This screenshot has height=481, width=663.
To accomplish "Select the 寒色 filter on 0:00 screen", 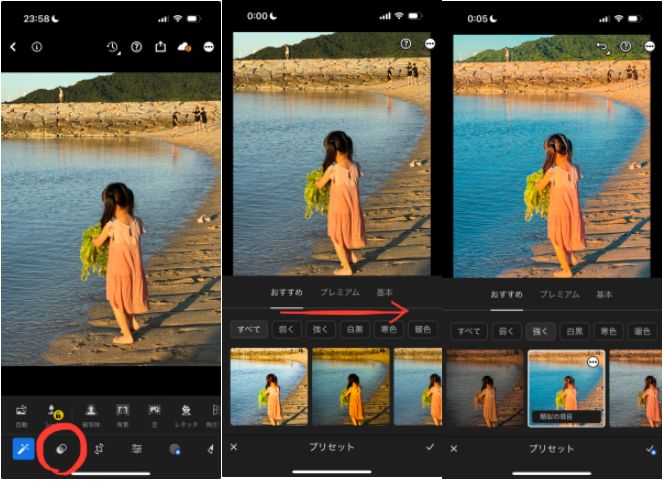I will click(x=389, y=329).
